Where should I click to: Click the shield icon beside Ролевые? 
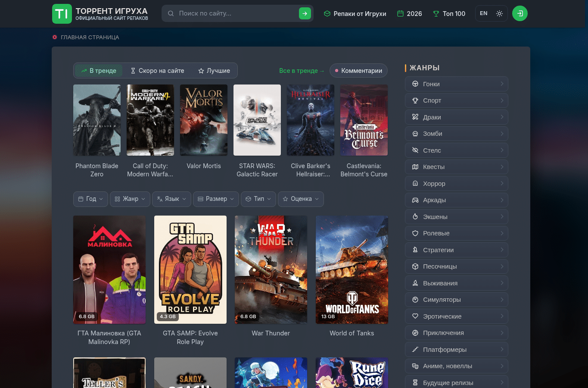[415, 233]
